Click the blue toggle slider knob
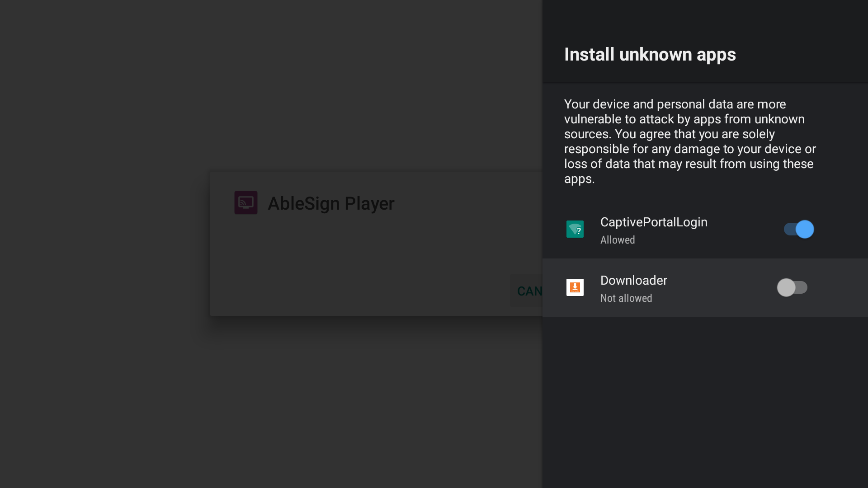Screen dimensions: 868x488 (804, 229)
